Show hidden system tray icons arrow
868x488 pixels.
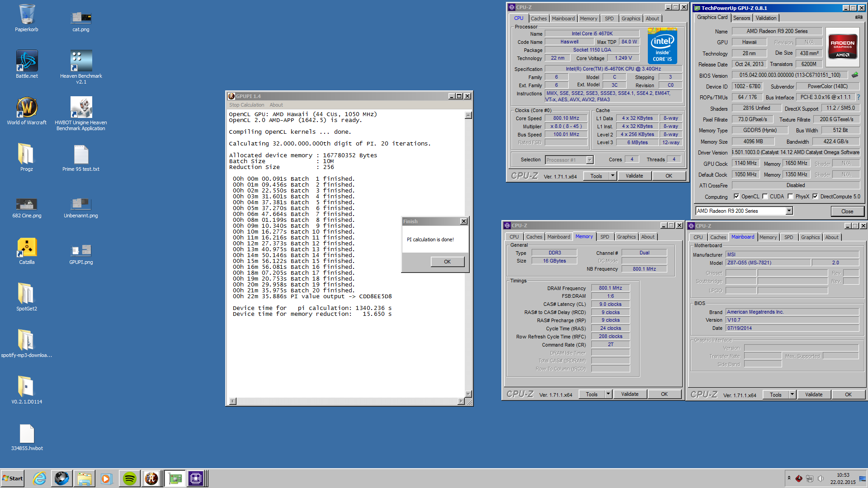click(789, 478)
